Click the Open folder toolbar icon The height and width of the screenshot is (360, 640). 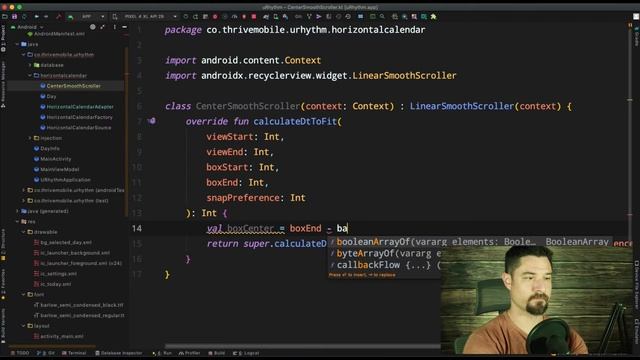[4, 17]
